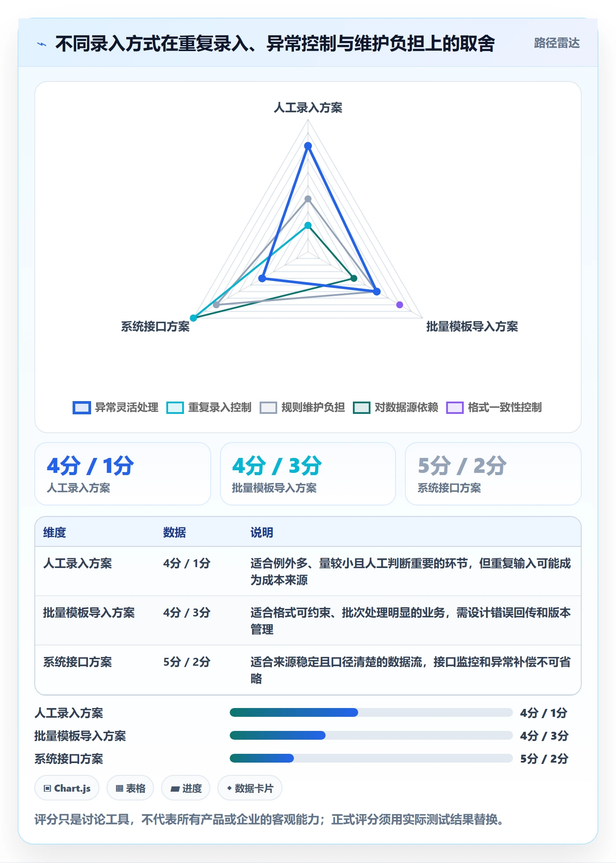Click the 对数据源依赖 legend label

pyautogui.click(x=407, y=408)
